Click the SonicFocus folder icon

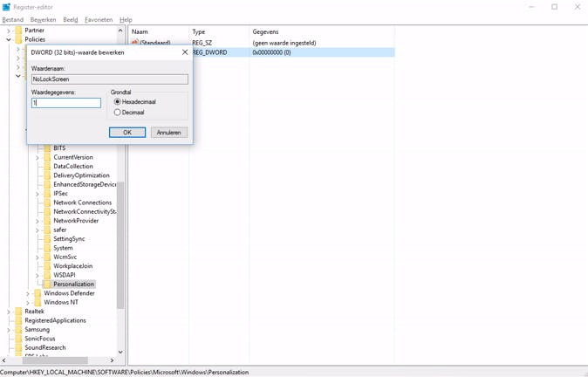[18, 339]
